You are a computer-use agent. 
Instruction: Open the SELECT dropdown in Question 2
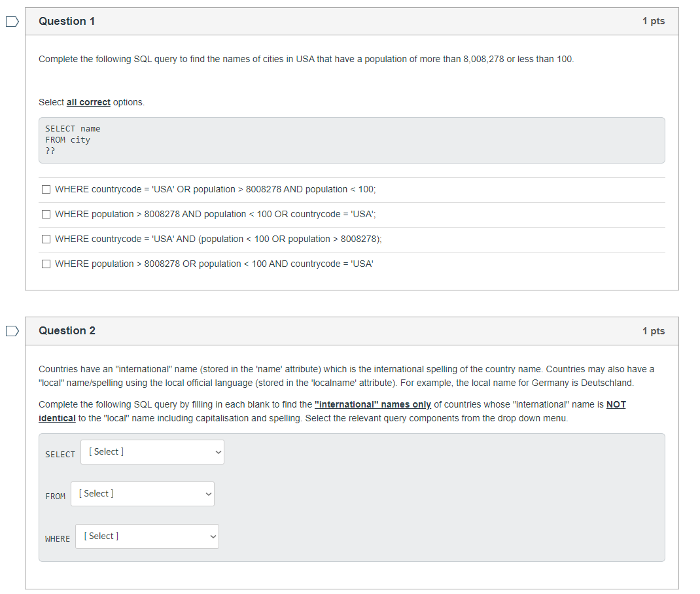pyautogui.click(x=152, y=451)
